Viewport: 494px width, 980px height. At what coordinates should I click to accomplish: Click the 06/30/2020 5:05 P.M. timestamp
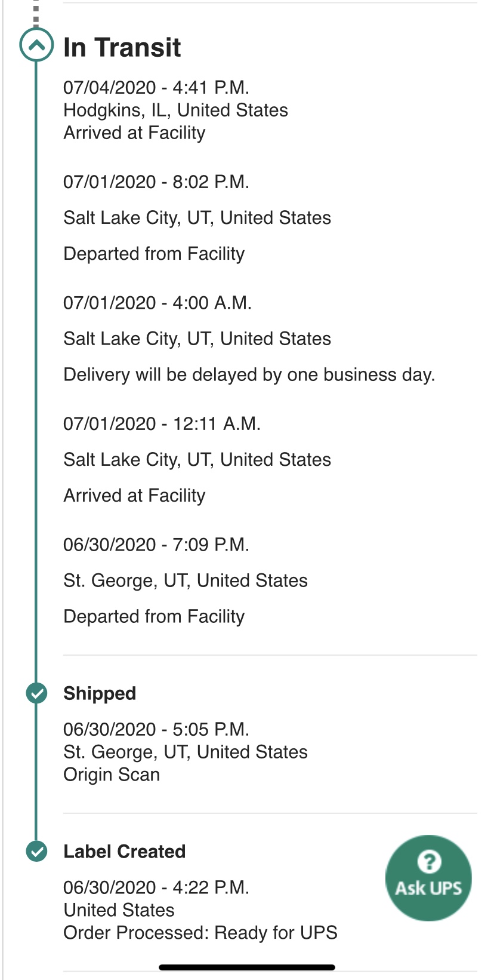tap(156, 730)
